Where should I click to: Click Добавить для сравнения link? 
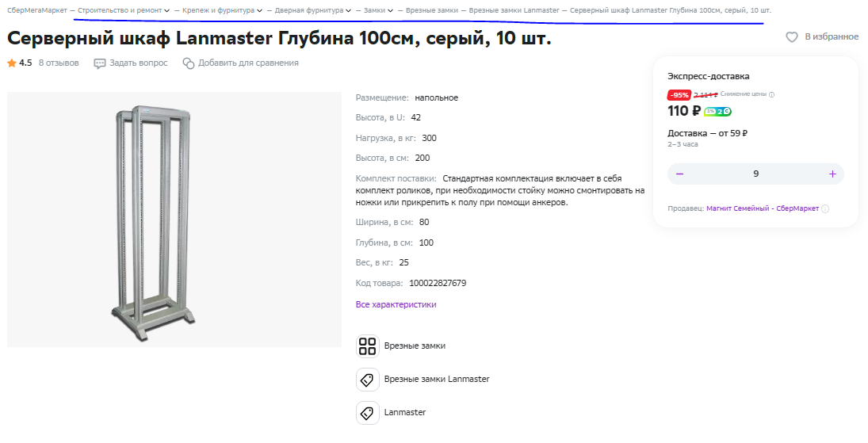coord(249,63)
